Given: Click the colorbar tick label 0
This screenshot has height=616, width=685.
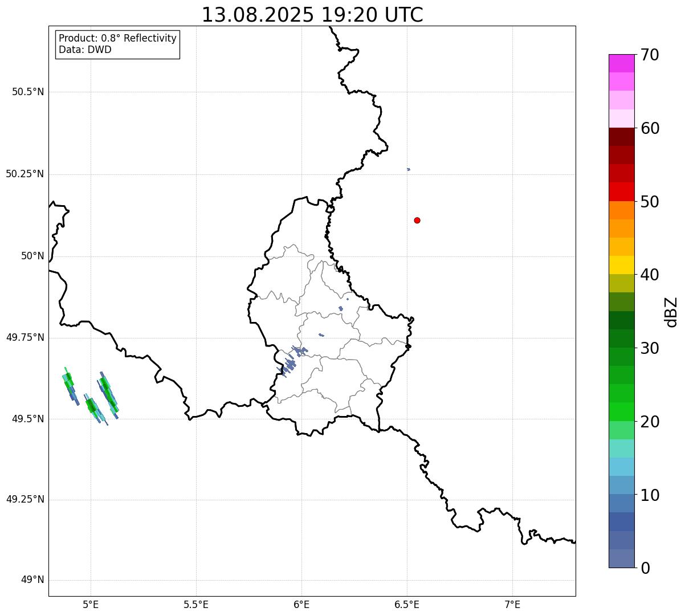Looking at the screenshot, I should [645, 568].
